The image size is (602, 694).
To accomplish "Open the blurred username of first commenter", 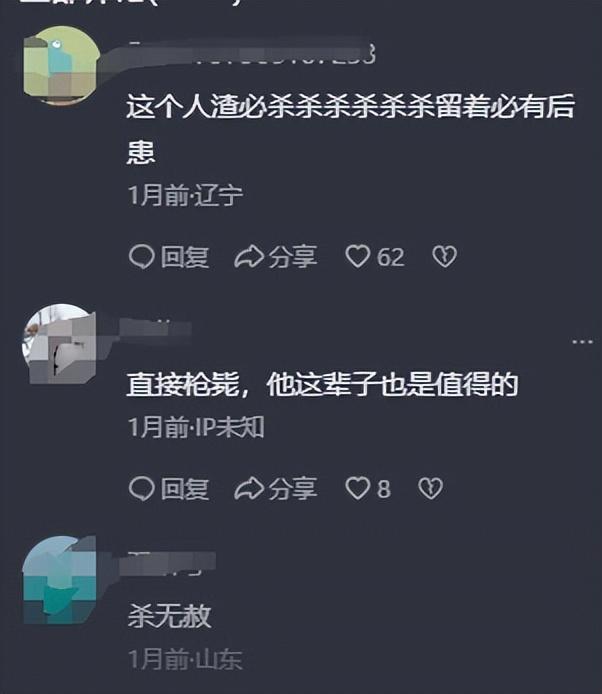I will click(251, 54).
